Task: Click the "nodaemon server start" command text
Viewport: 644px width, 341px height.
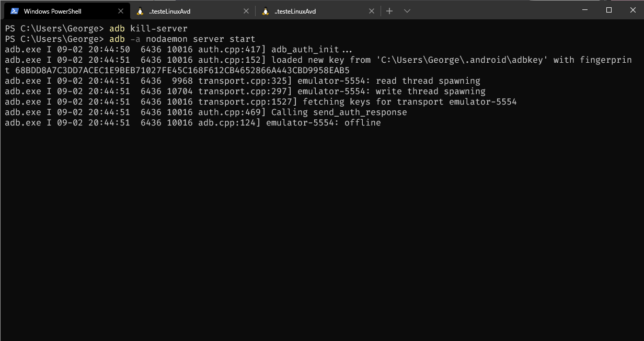Action: point(200,39)
